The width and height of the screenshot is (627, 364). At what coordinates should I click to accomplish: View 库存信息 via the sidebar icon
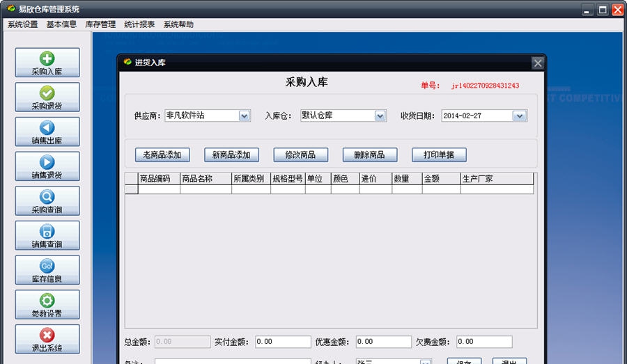tap(47, 270)
